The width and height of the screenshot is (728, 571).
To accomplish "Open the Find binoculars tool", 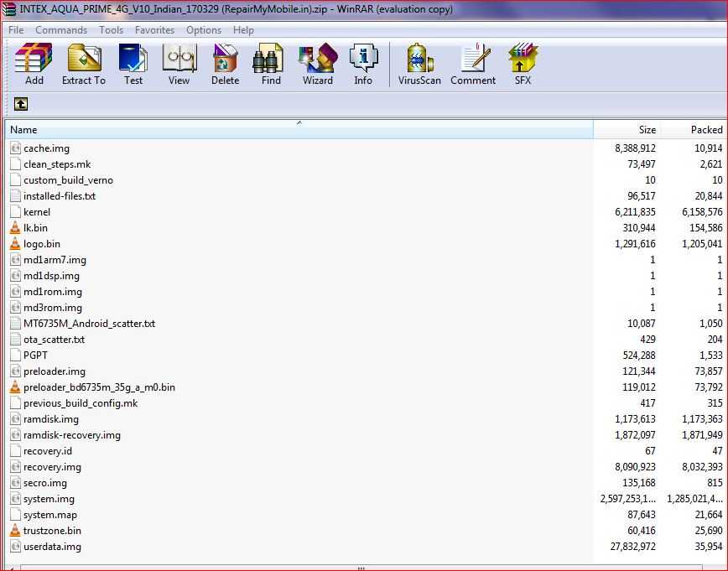I will [x=271, y=64].
